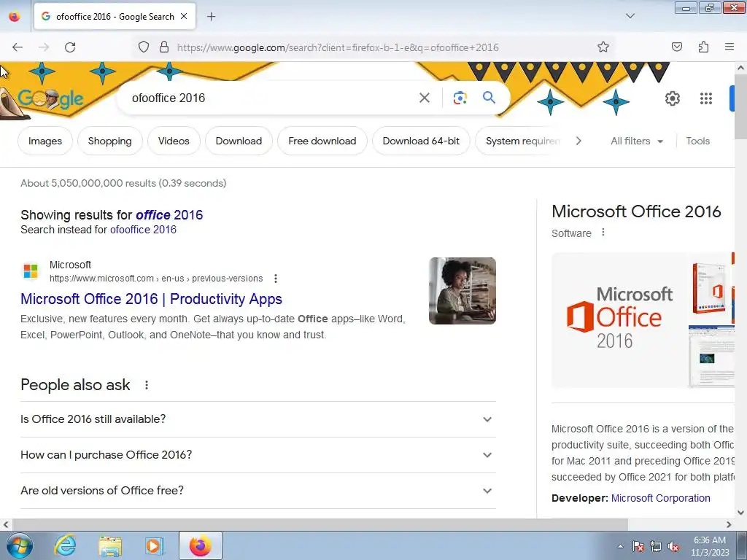This screenshot has width=747, height=560.
Task: Show hidden tray icons arrow
Action: point(620,546)
